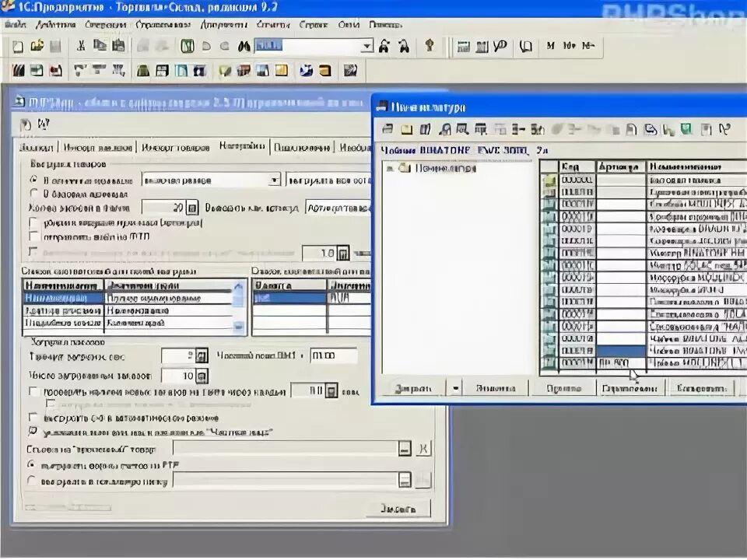Switch to the Подключение tab
Screen dimensions: 747x560
pyautogui.click(x=302, y=148)
